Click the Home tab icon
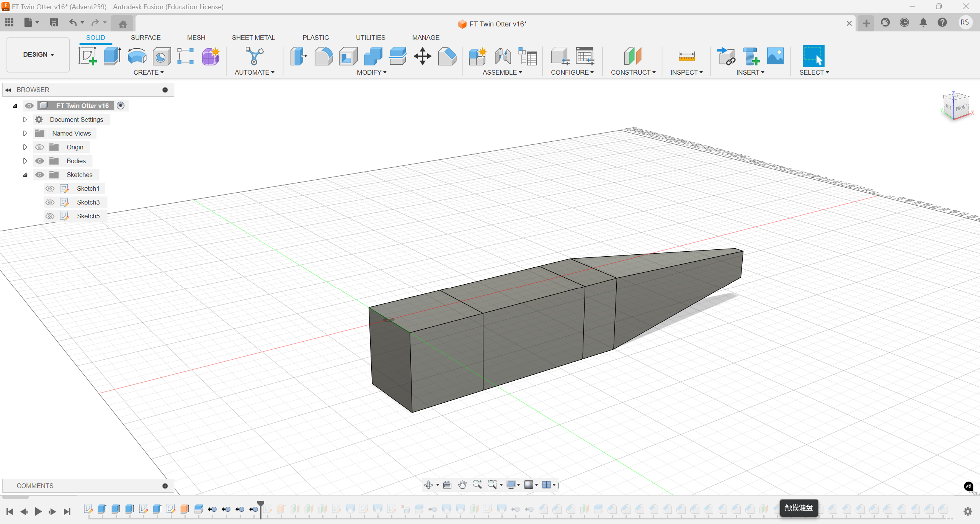This screenshot has width=980, height=524. pos(122,24)
